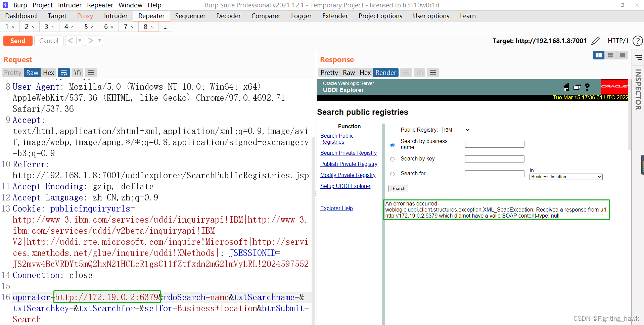Click the HTTP/1 protocol label

(x=618, y=41)
